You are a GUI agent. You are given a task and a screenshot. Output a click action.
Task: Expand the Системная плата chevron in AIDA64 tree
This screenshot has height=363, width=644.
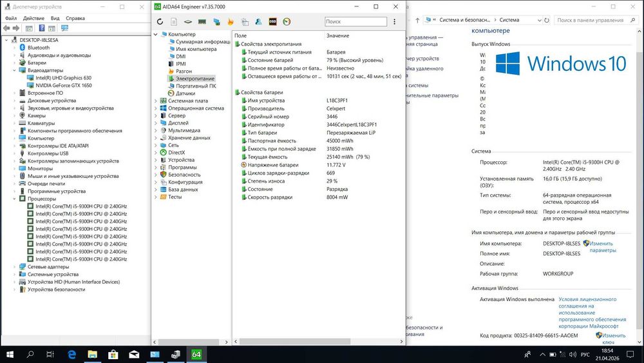(x=156, y=101)
